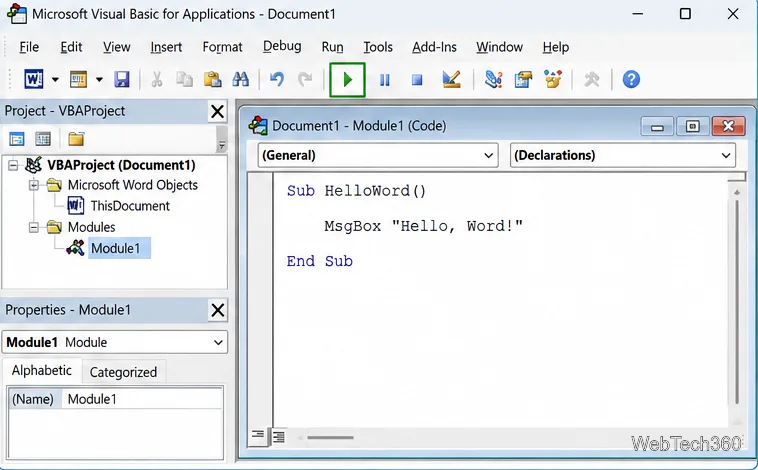
Task: Open the Properties Window toolbar icon
Action: pyautogui.click(x=523, y=79)
